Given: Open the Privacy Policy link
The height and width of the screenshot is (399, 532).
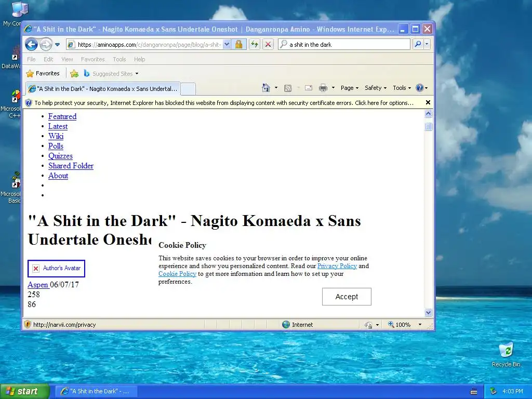Looking at the screenshot, I should (337, 266).
